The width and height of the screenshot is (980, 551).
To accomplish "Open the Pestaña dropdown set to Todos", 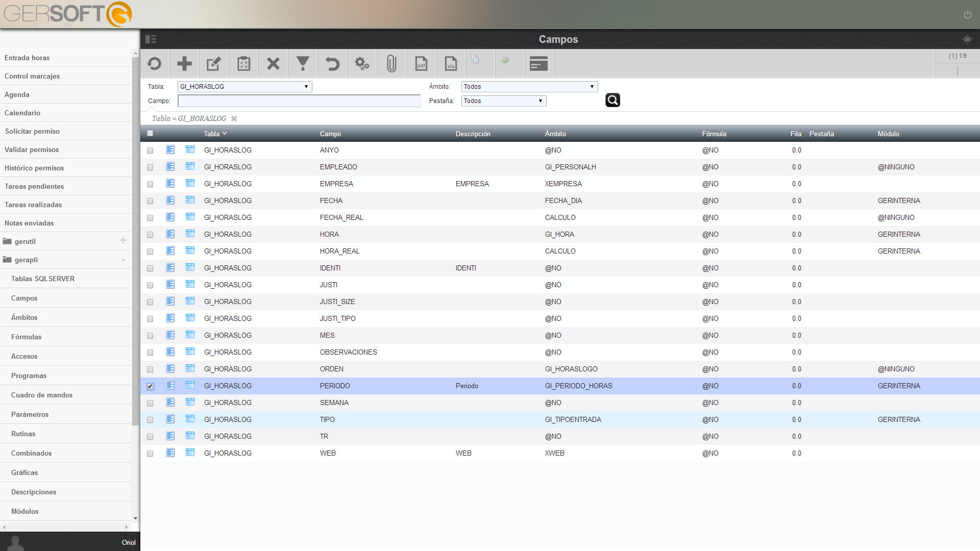I will click(x=504, y=101).
